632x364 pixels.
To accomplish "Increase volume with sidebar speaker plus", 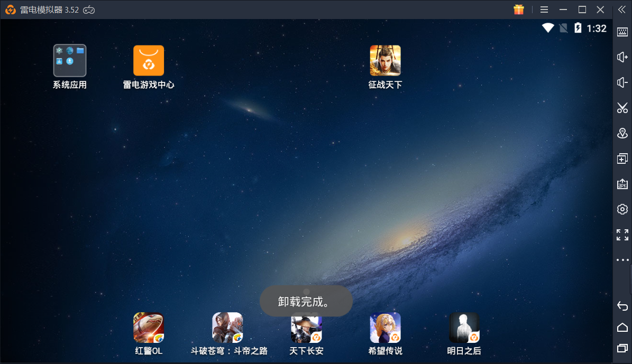I will click(622, 57).
